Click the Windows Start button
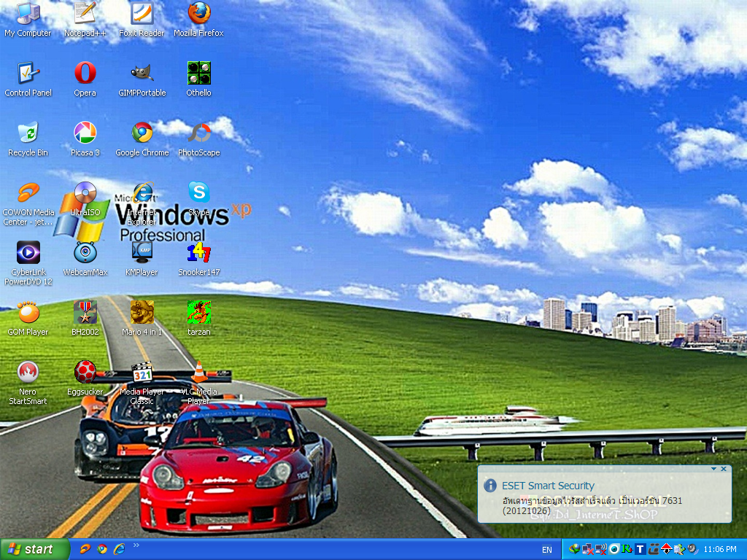 pos(35,550)
